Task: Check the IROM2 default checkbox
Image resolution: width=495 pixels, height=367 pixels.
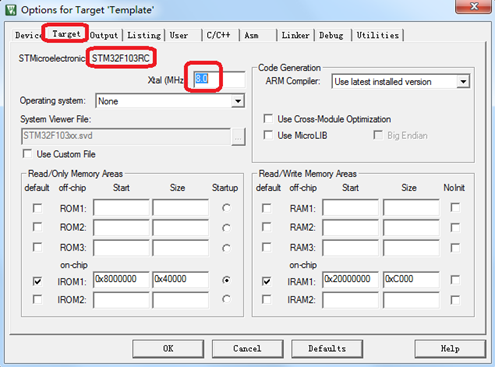Action: pyautogui.click(x=37, y=299)
